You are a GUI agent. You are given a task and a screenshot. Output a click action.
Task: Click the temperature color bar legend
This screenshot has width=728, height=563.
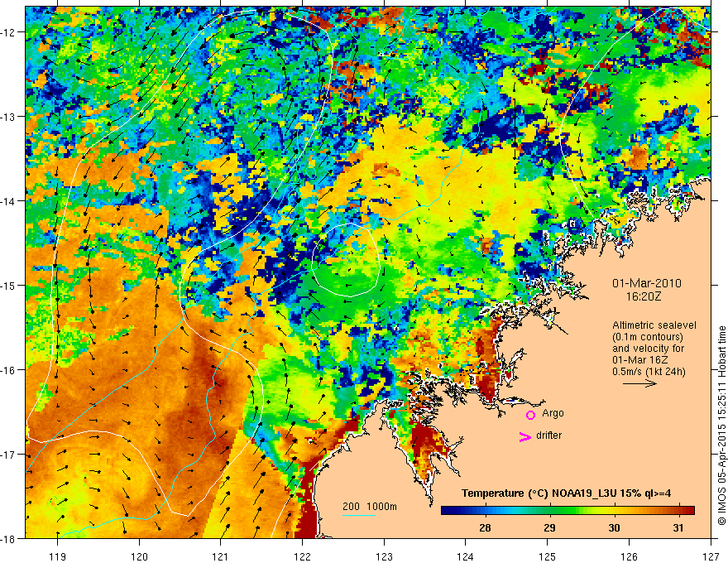(x=568, y=511)
